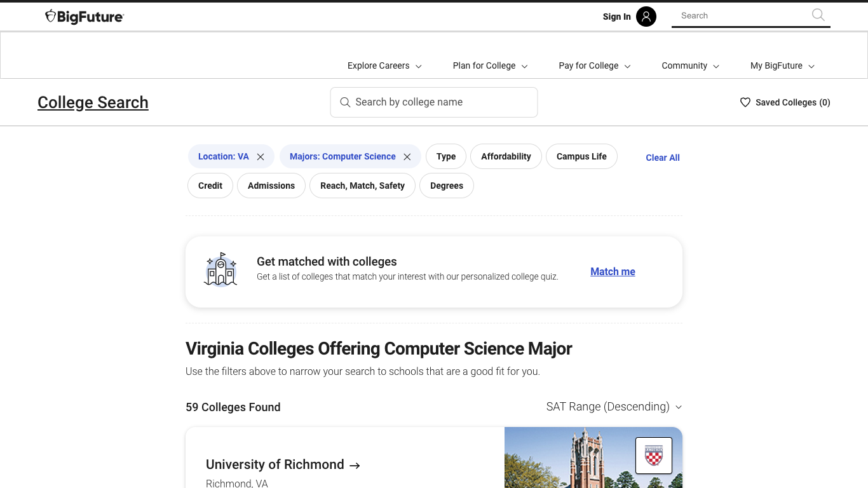Open the College Search heading link

(x=93, y=102)
